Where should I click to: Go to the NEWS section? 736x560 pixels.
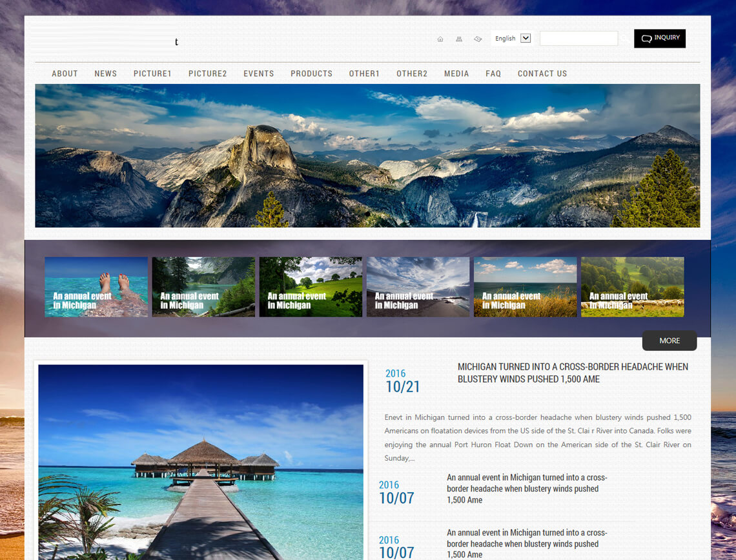pyautogui.click(x=106, y=74)
